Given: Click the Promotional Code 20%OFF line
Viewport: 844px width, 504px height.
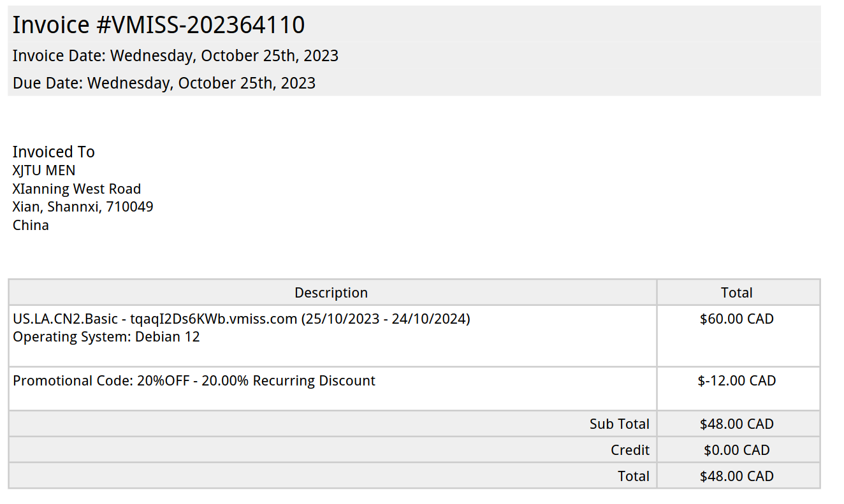Looking at the screenshot, I should [x=194, y=381].
